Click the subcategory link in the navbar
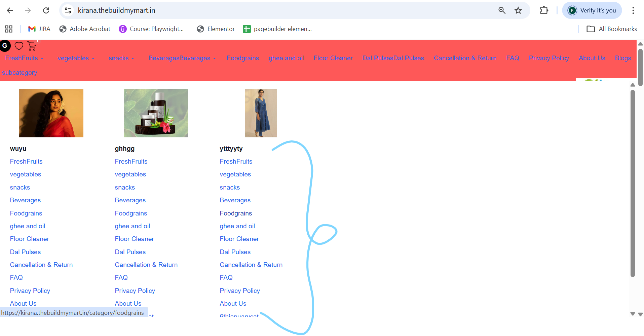Viewport: 644px width, 336px height. click(20, 73)
